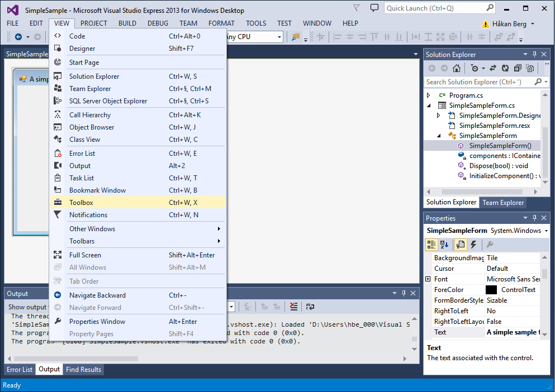The height and width of the screenshot is (392, 555).
Task: Switch to the Find Results tab
Action: (83, 369)
